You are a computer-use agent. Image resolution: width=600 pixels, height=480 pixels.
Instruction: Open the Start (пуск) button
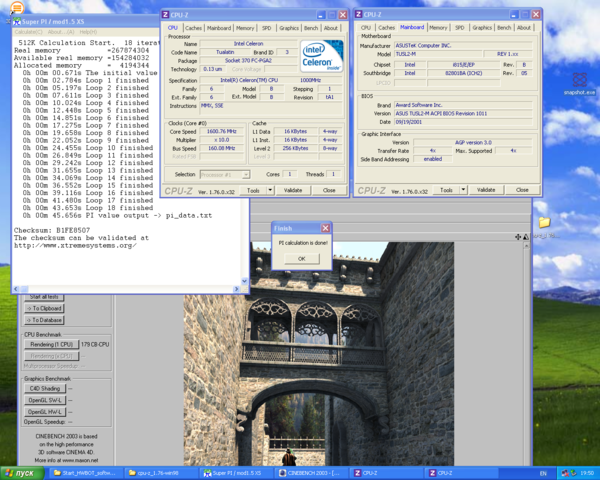tap(21, 473)
